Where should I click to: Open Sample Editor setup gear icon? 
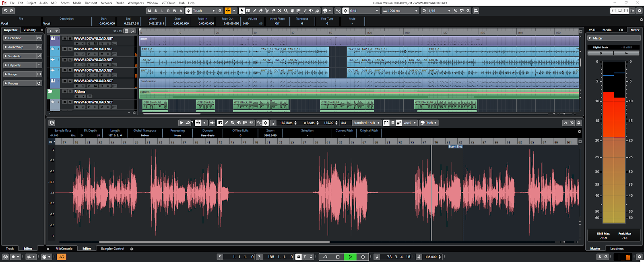[x=579, y=123]
